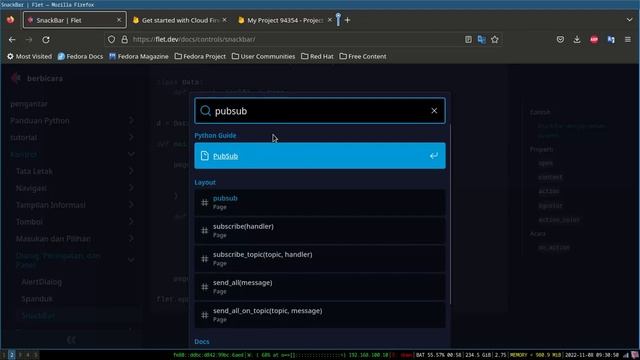This screenshot has height=360, width=640.
Task: Close the My Project 94354 tab
Action: coord(330,20)
